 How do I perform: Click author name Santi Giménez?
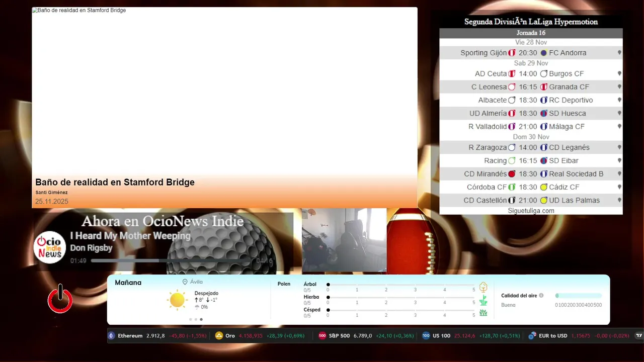pyautogui.click(x=51, y=193)
